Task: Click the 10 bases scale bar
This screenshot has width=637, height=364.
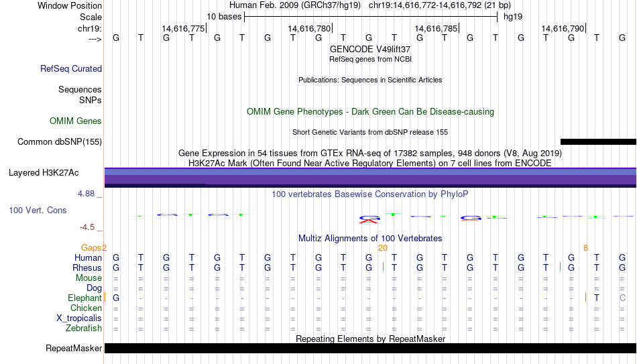Action: point(371,17)
